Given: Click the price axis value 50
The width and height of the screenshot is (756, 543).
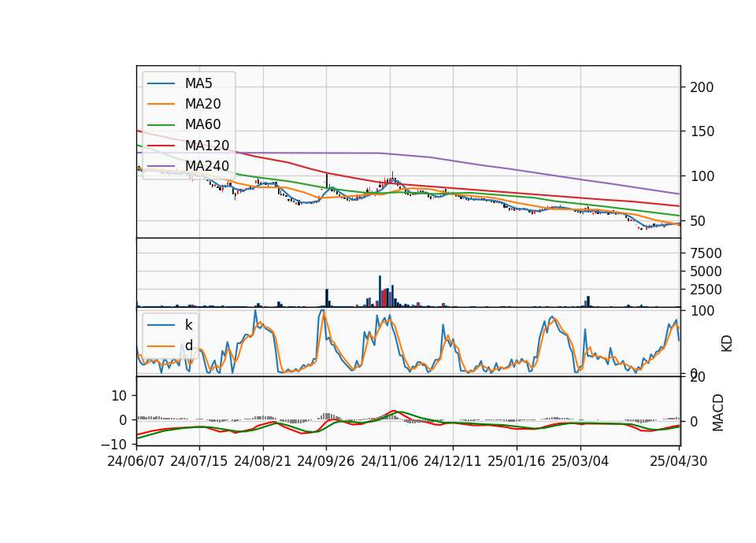Looking at the screenshot, I should [x=699, y=221].
